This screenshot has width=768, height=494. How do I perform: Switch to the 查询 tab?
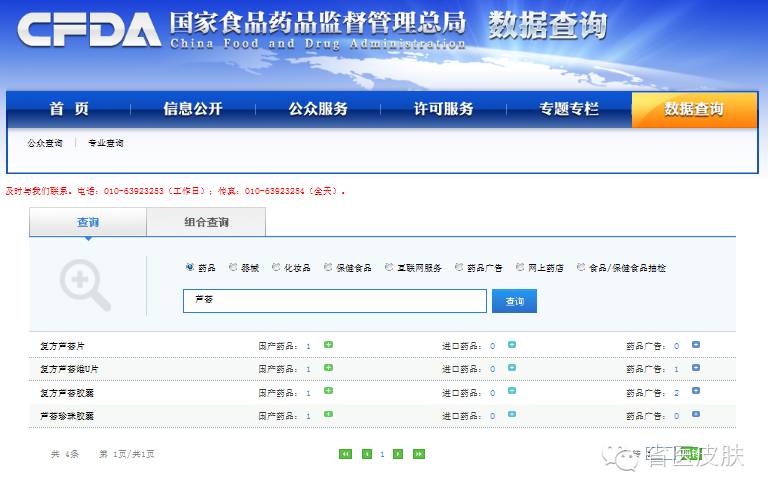coord(88,222)
